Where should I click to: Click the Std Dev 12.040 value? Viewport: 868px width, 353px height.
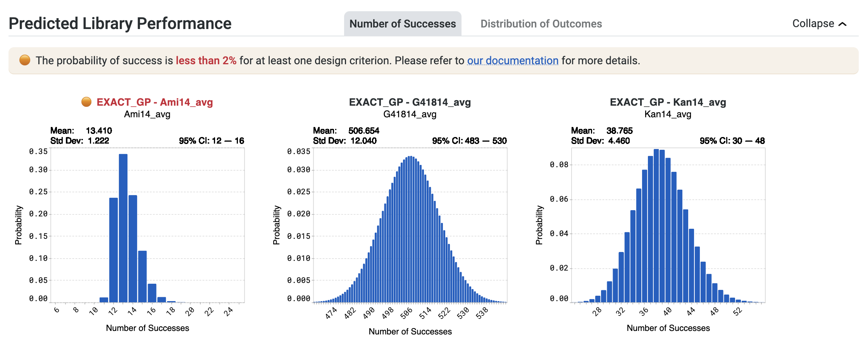(x=363, y=141)
